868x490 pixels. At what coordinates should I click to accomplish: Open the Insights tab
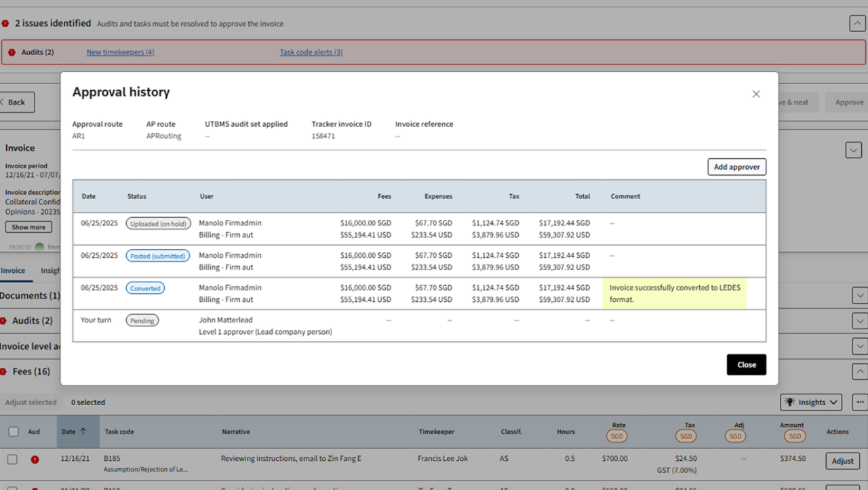tap(52, 270)
